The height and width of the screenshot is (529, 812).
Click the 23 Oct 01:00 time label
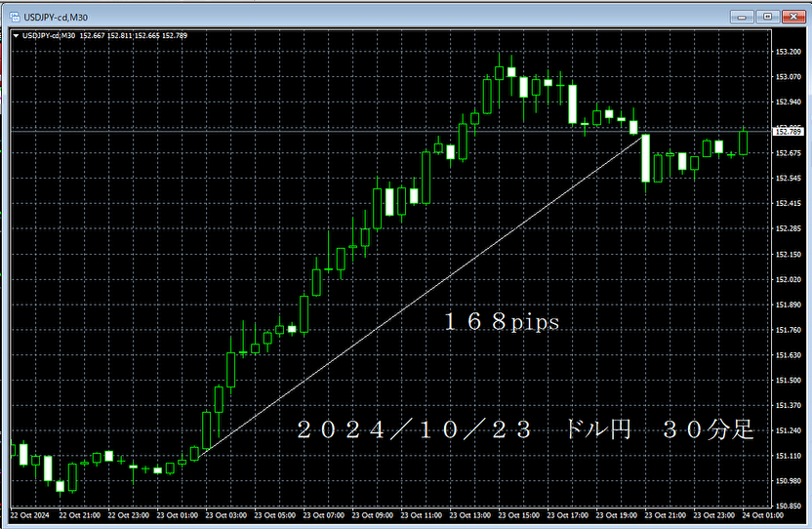point(177,515)
